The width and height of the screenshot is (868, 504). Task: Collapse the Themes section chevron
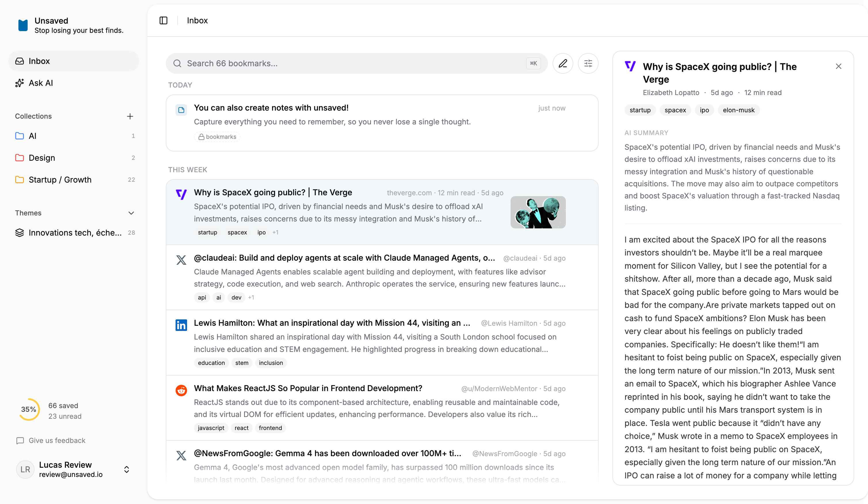tap(131, 213)
